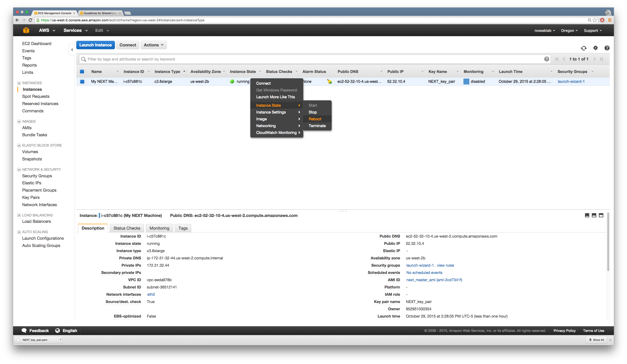This screenshot has width=627, height=364.
Task: Open the view rules link
Action: (445, 265)
